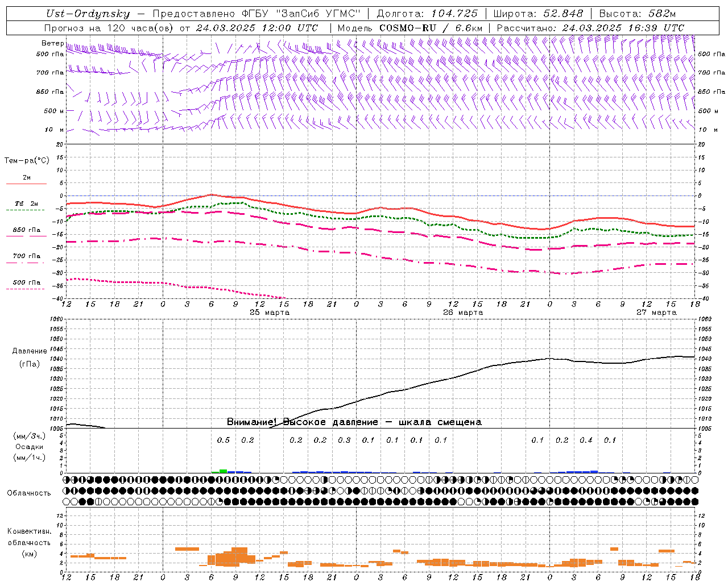Click the Ветер wind panel label
This screenshot has width=728, height=582.
click(52, 43)
